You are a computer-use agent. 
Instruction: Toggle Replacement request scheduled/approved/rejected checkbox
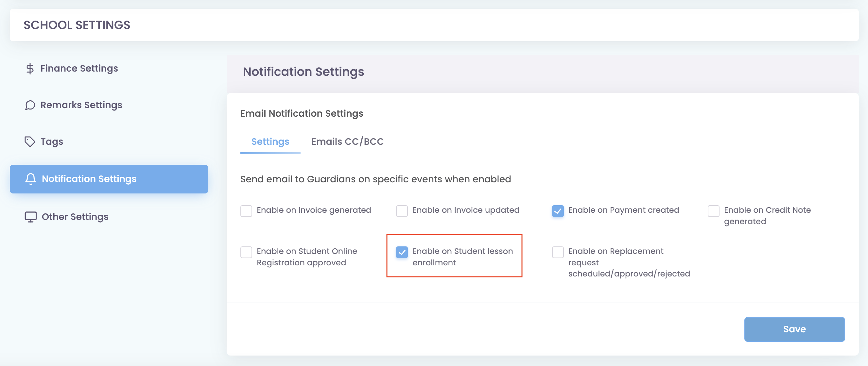[x=558, y=252]
